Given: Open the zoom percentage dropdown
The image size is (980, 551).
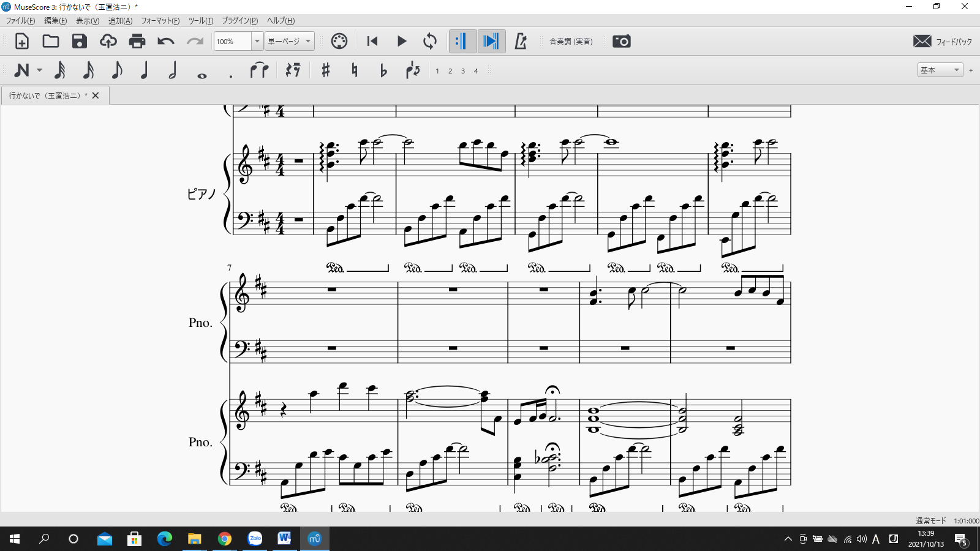Looking at the screenshot, I should tap(257, 42).
